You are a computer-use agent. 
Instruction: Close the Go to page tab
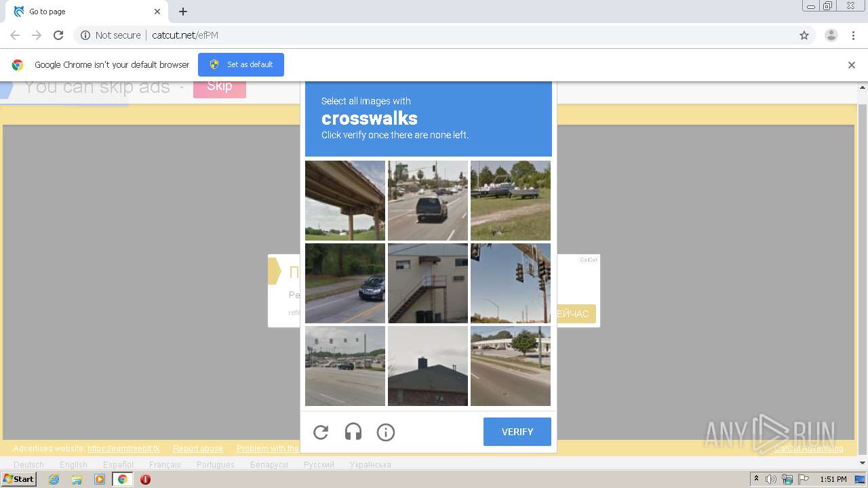157,12
